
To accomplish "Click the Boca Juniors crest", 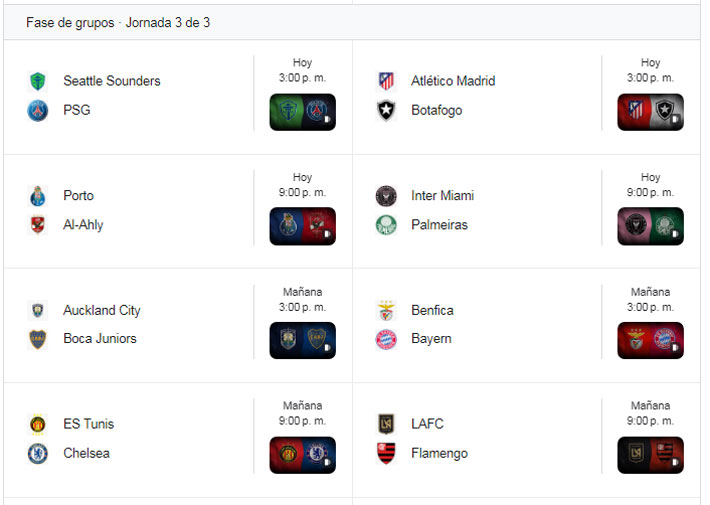I will pos(38,339).
